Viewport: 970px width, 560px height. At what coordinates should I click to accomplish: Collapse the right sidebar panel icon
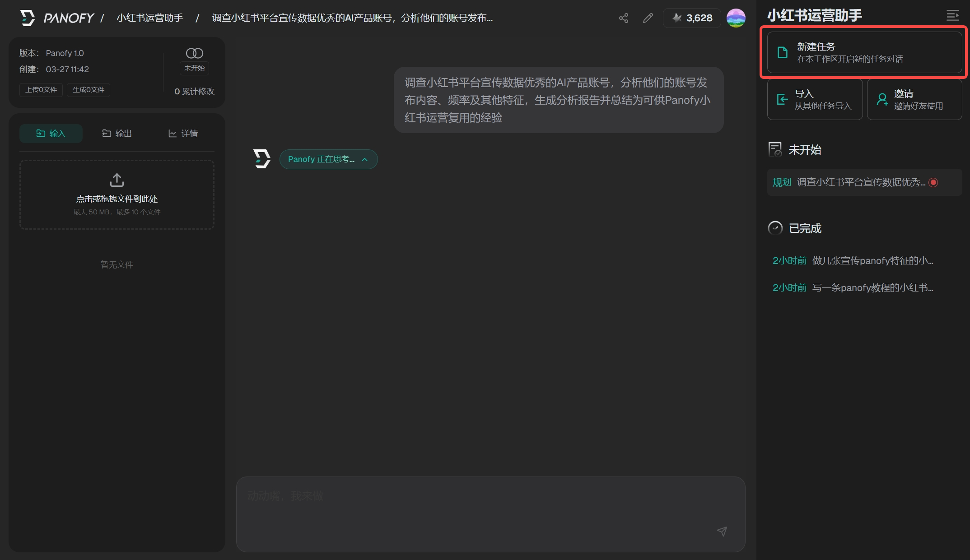(x=952, y=16)
